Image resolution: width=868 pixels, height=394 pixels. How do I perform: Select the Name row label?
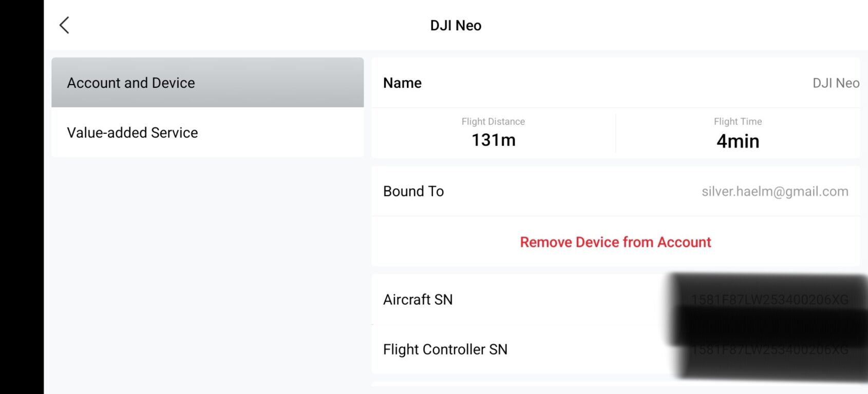402,83
